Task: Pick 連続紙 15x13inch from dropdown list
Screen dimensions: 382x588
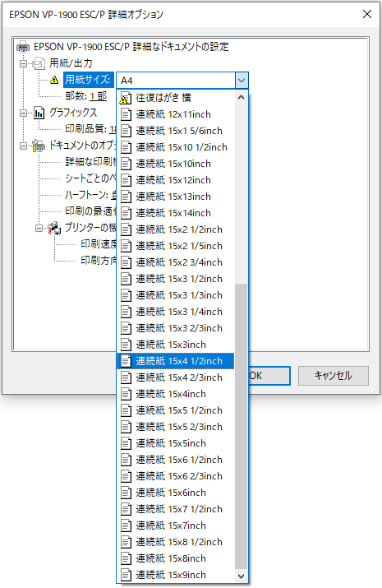Action: [x=175, y=197]
